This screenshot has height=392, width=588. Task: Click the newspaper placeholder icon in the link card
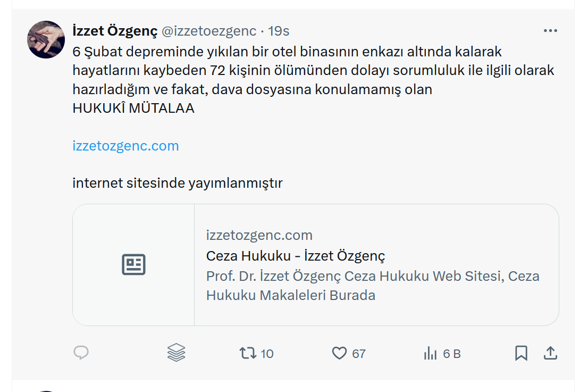133,264
